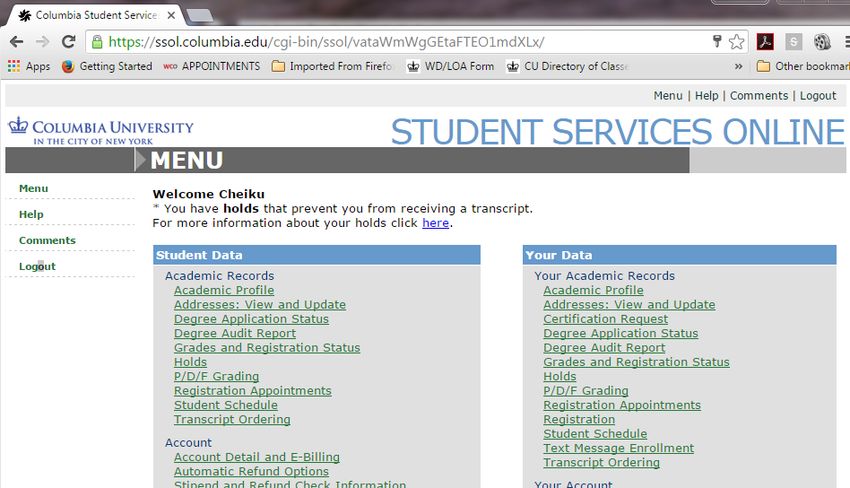Open Text Message Enrollment link
This screenshot has width=850, height=488.
click(619, 448)
